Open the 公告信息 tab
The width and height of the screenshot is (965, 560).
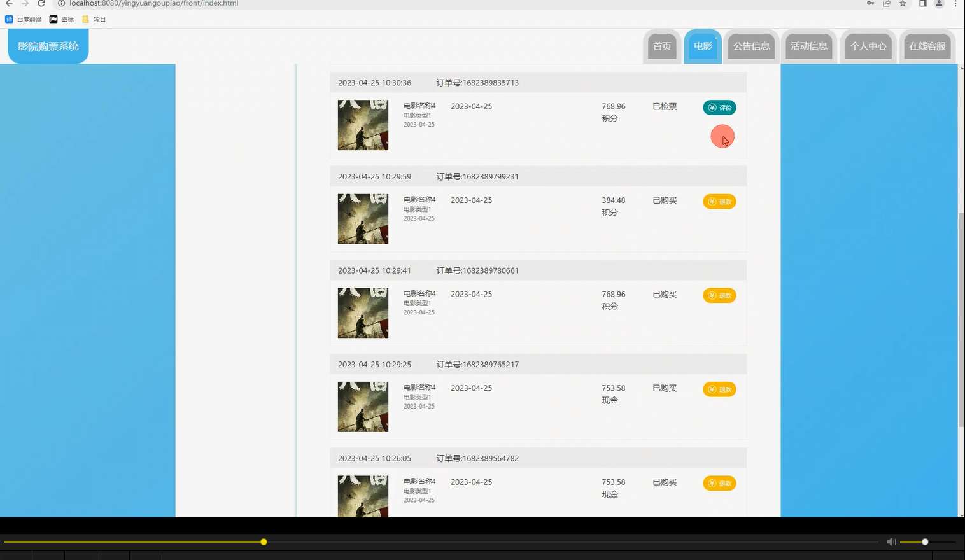[x=752, y=46]
